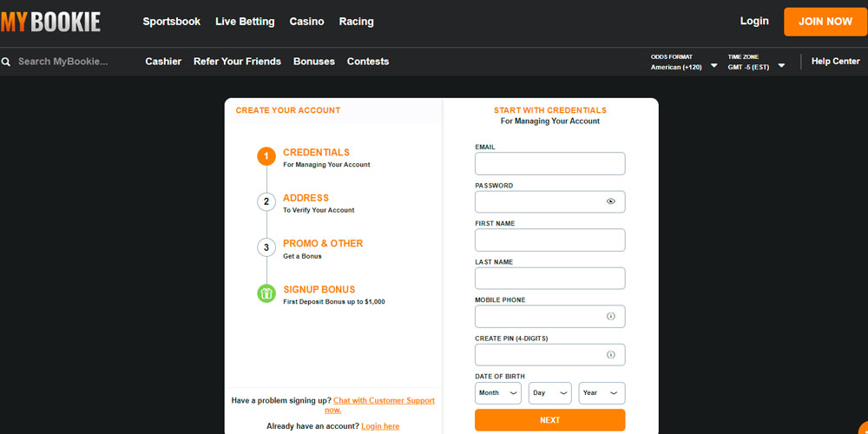Image resolution: width=868 pixels, height=434 pixels.
Task: Open the birth Year dropdown
Action: click(602, 393)
